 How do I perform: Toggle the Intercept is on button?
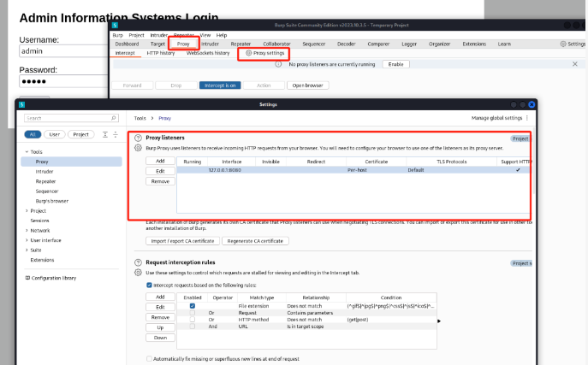coord(220,85)
